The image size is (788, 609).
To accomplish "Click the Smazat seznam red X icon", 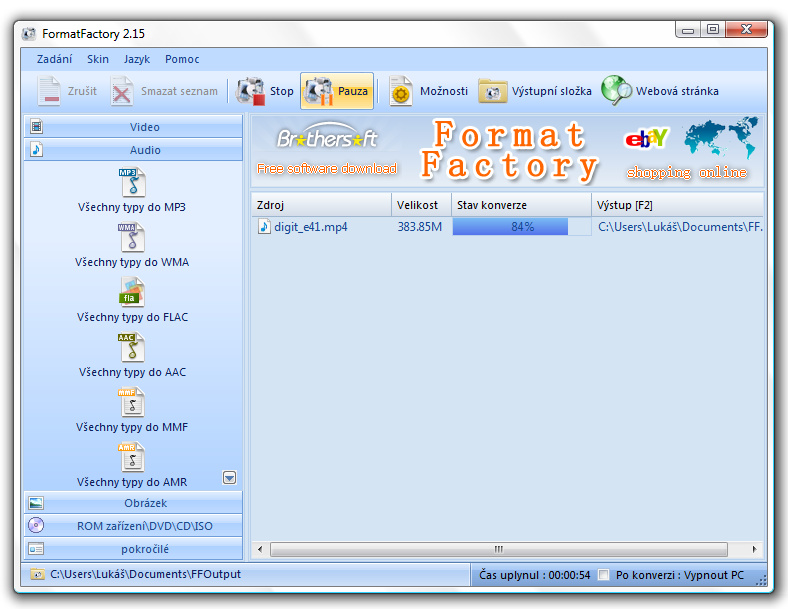I will point(122,91).
